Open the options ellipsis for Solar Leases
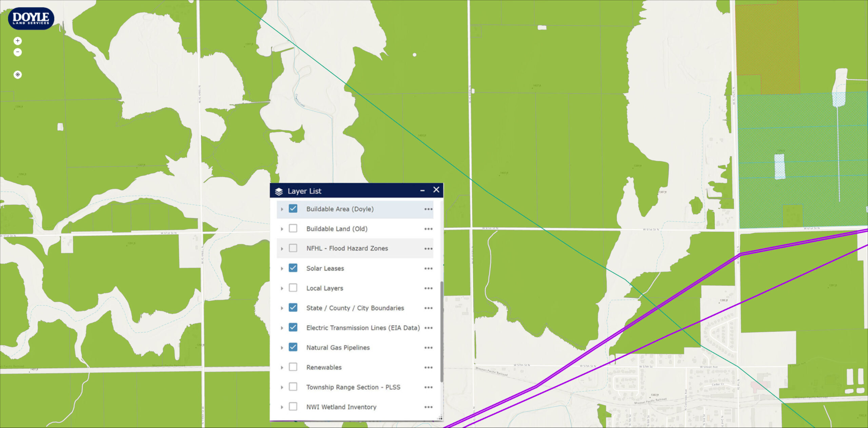868x428 pixels. click(428, 268)
